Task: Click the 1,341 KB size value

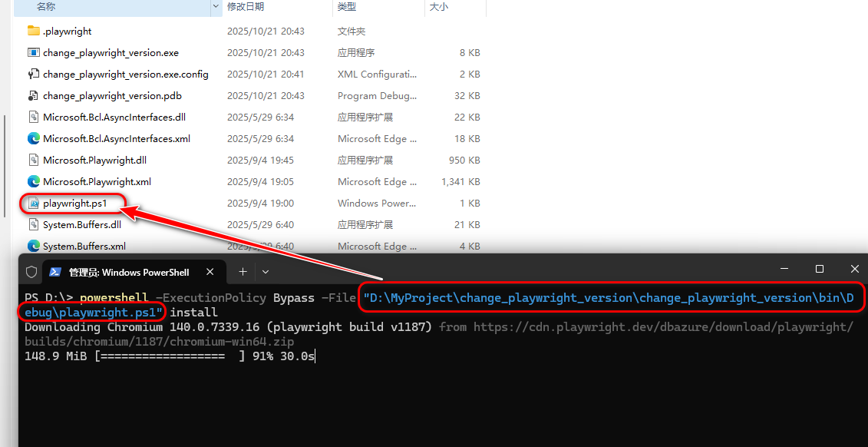Action: 460,182
